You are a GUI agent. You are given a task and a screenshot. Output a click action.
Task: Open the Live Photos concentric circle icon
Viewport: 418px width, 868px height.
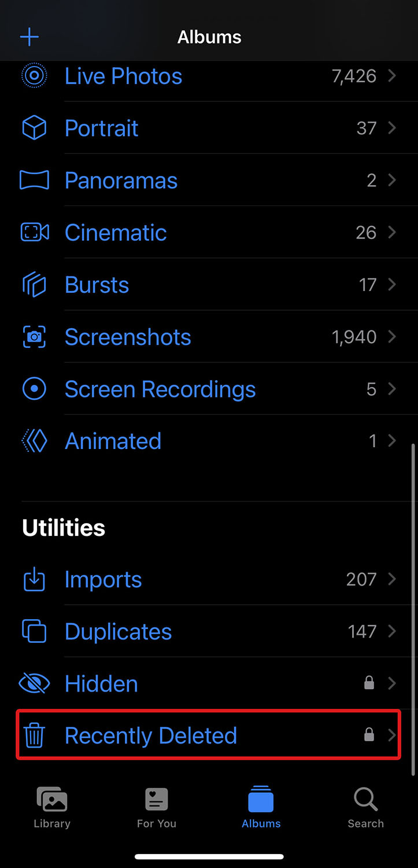[34, 76]
